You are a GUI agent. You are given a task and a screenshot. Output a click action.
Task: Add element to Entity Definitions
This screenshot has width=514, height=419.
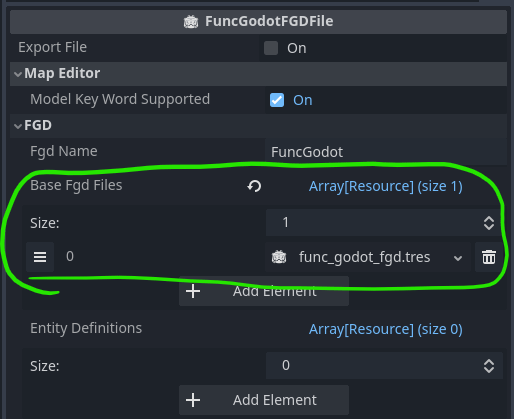click(x=264, y=400)
